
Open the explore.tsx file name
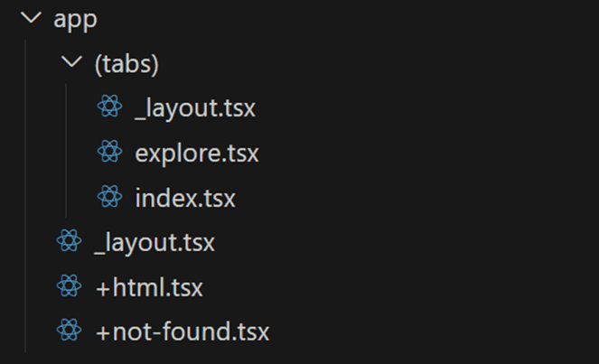tap(197, 154)
